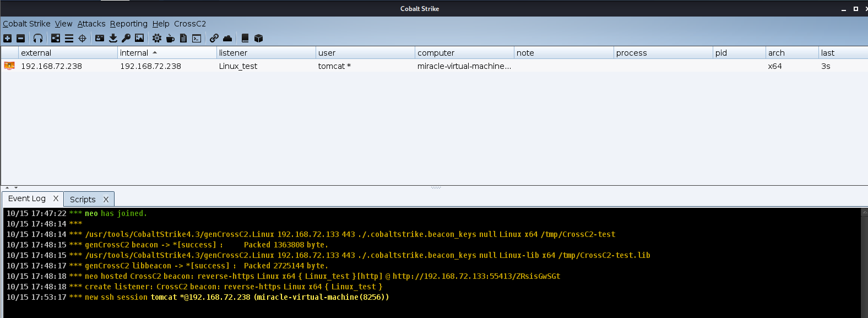Click the cube About icon
The image size is (868, 318).
tap(258, 38)
